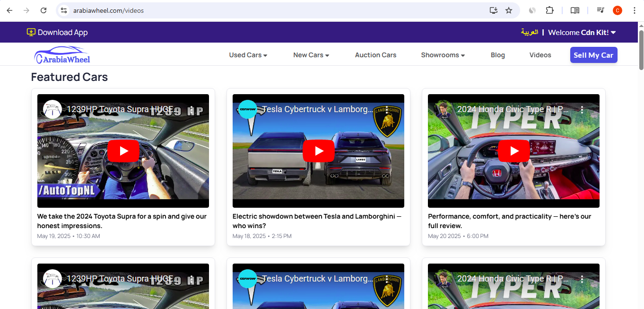This screenshot has width=644, height=309.
Task: Bookmark this page with the star icon
Action: point(509,10)
